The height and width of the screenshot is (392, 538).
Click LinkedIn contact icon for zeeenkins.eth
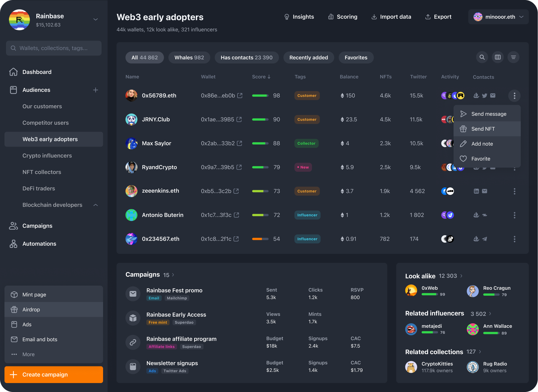pyautogui.click(x=476, y=191)
